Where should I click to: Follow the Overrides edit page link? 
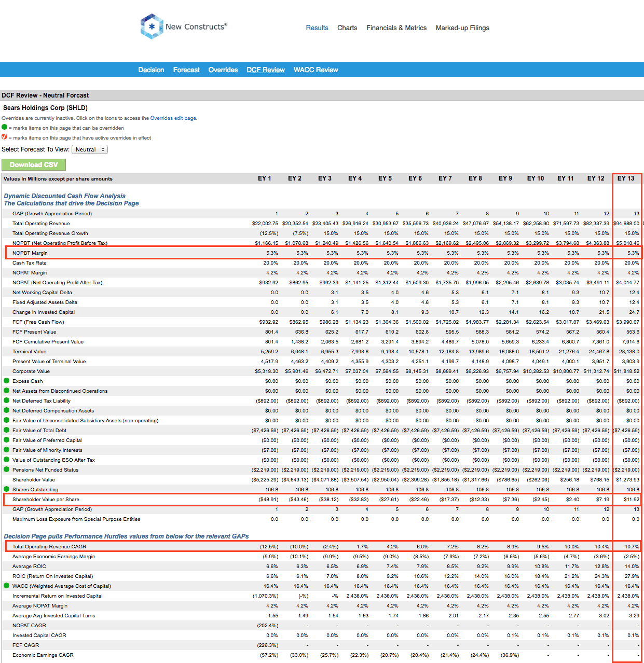pos(173,118)
